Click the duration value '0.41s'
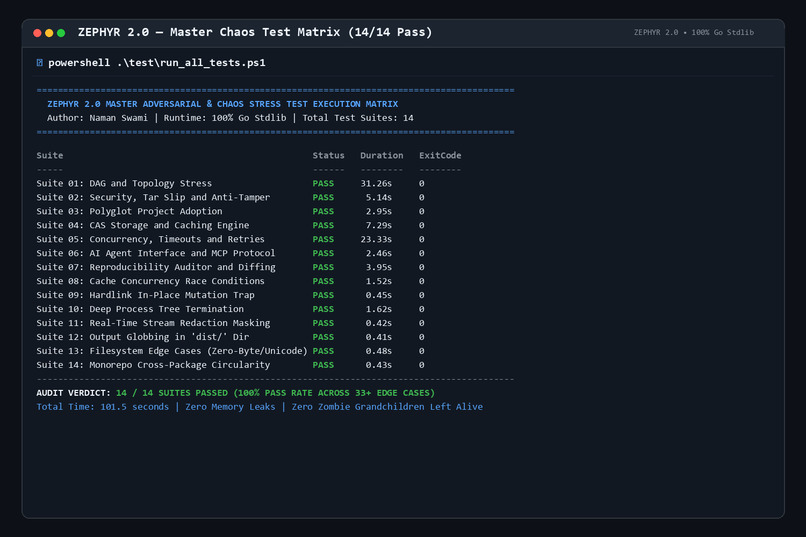This screenshot has height=537, width=806. pyautogui.click(x=379, y=337)
